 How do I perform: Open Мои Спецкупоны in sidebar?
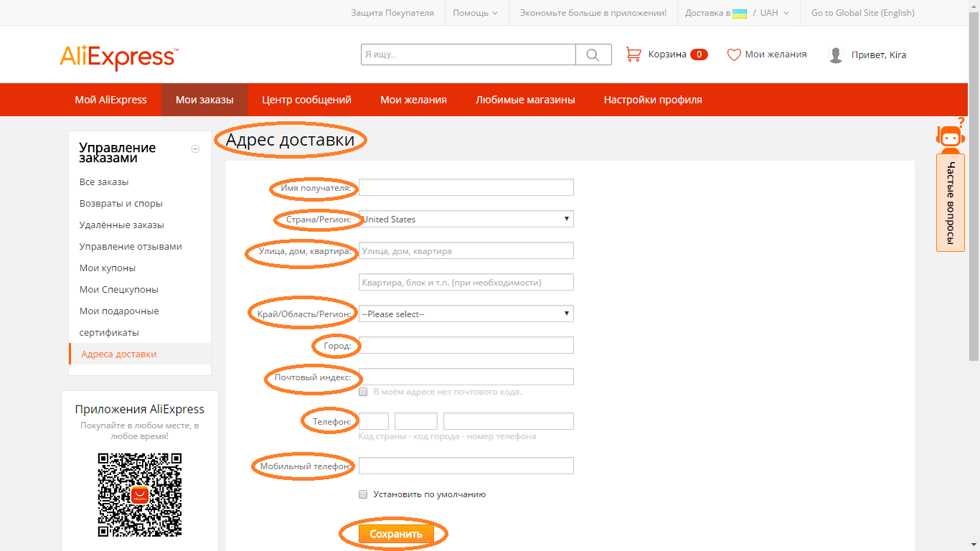coord(119,290)
